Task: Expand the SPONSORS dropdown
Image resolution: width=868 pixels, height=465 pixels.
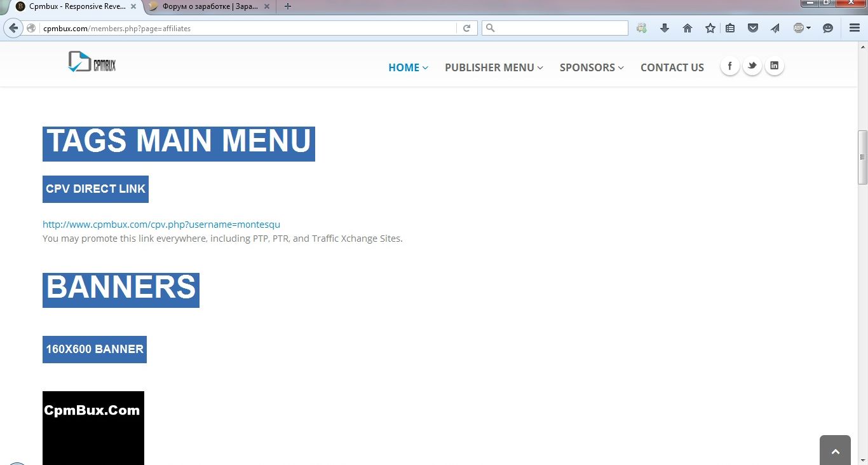Action: [x=592, y=67]
